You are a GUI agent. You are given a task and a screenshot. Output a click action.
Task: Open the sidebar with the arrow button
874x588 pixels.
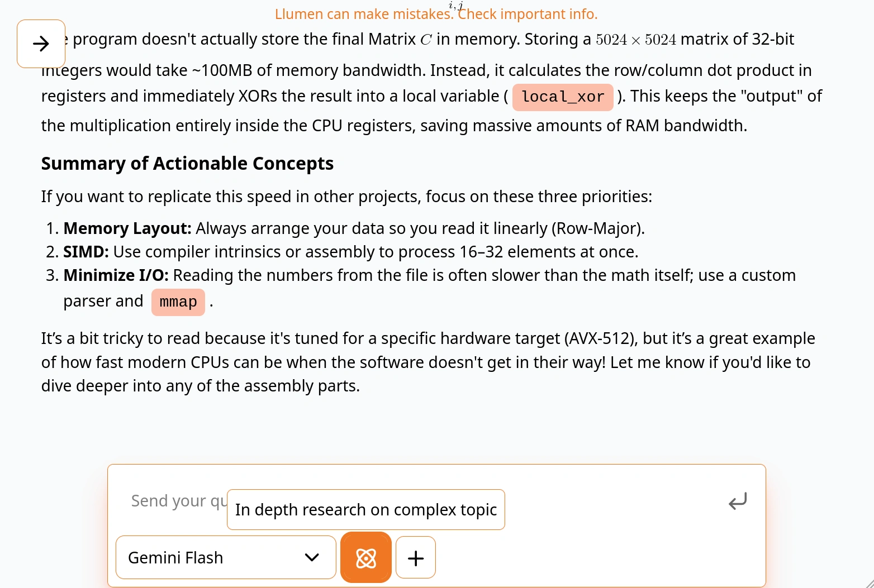[x=41, y=44]
